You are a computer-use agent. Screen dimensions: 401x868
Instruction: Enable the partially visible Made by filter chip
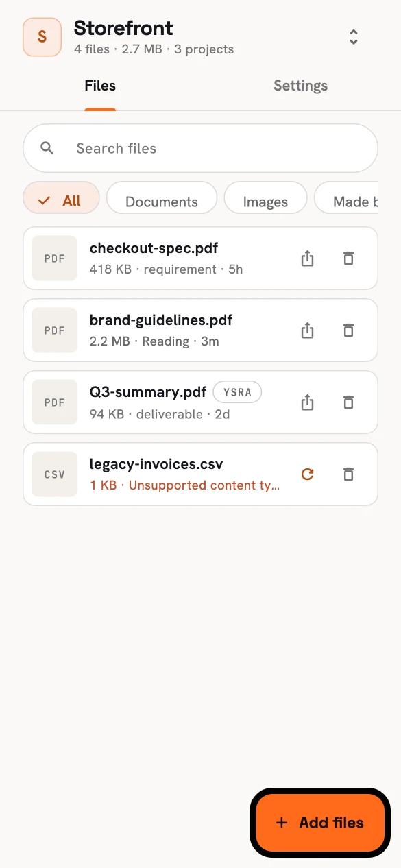pyautogui.click(x=346, y=200)
